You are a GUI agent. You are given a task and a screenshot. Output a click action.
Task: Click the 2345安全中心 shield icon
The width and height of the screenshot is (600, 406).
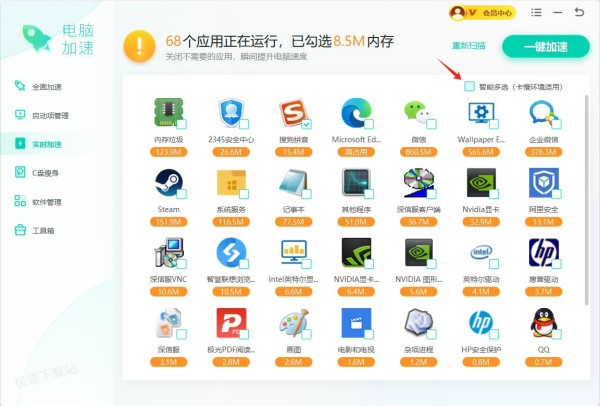pos(231,112)
